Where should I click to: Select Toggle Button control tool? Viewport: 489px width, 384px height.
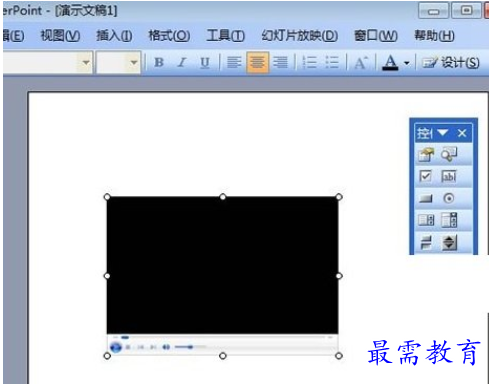pos(426,242)
